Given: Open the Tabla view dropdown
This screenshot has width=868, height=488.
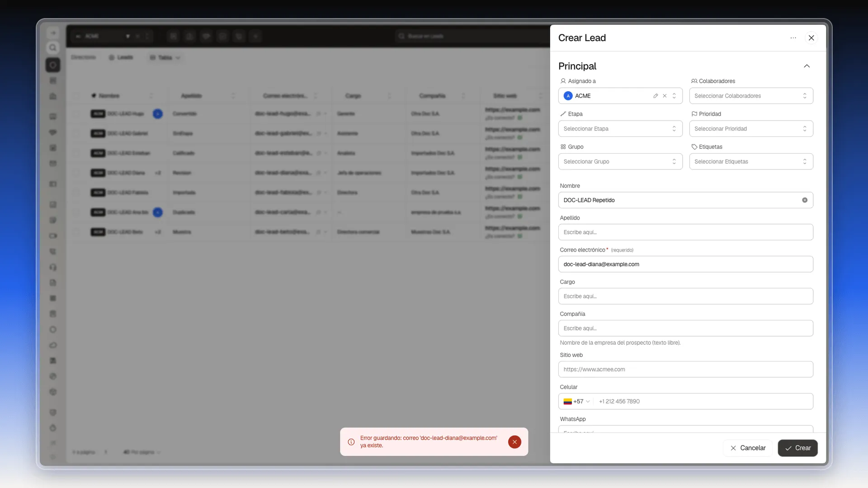Looking at the screenshot, I should (x=165, y=58).
